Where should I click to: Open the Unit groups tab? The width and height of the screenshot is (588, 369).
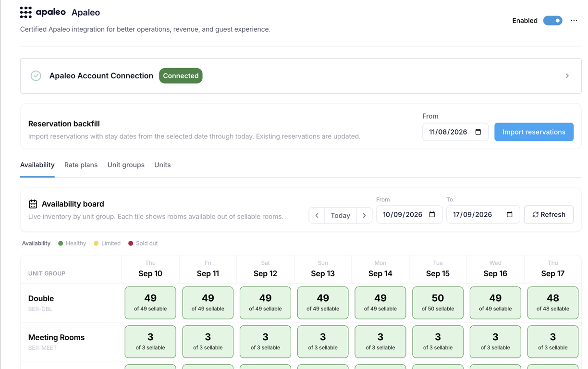[x=126, y=165]
